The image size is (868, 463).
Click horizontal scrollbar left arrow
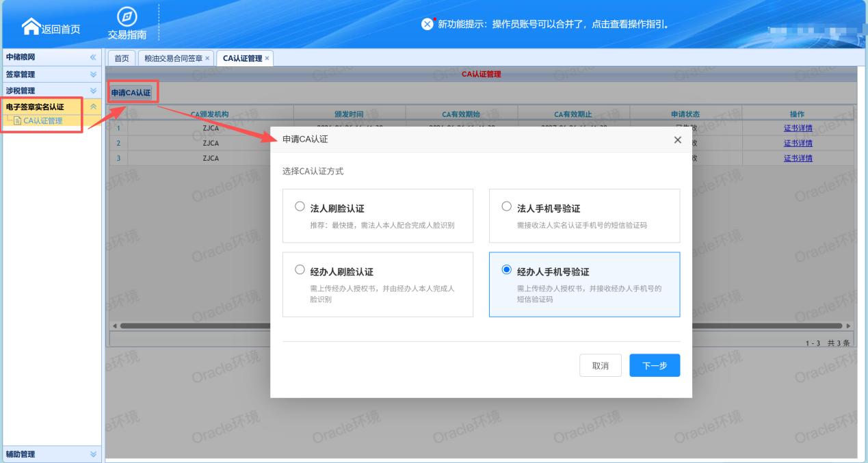click(x=114, y=326)
